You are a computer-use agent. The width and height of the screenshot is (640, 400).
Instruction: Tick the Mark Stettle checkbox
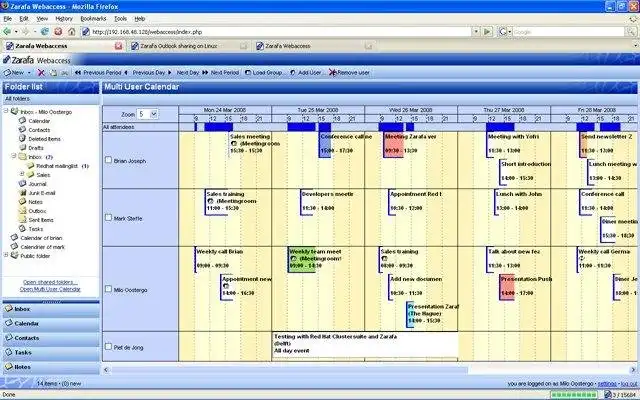click(108, 218)
